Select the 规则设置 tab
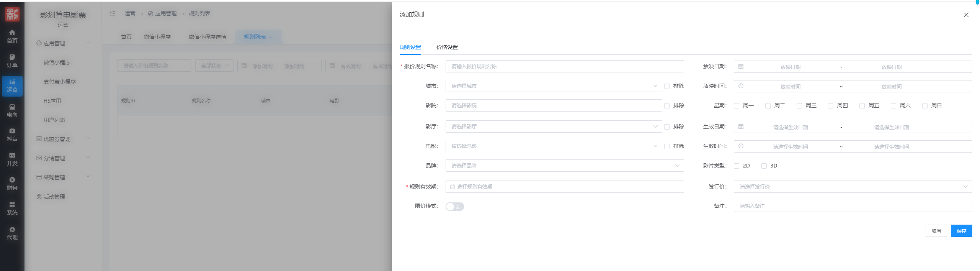This screenshot has width=980, height=271. [410, 47]
